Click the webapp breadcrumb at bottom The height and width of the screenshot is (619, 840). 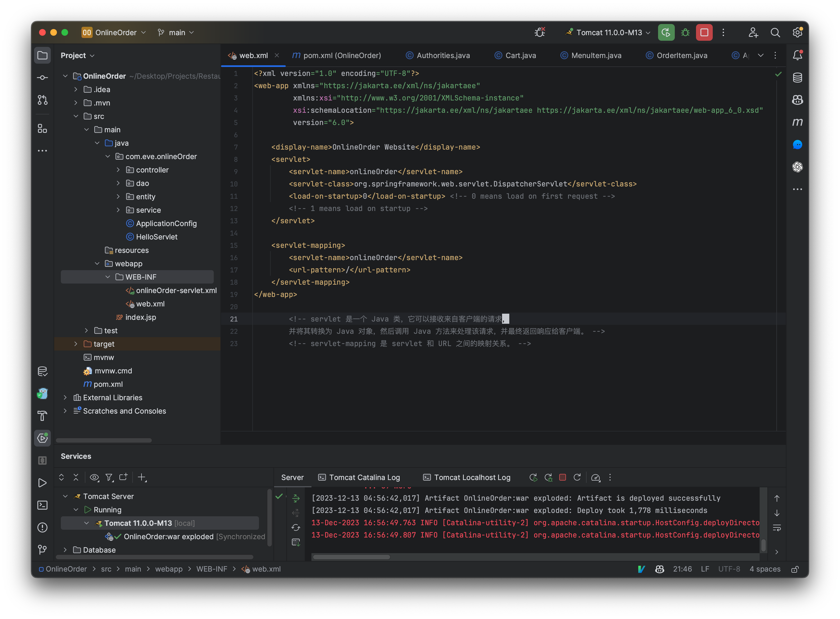(x=169, y=569)
